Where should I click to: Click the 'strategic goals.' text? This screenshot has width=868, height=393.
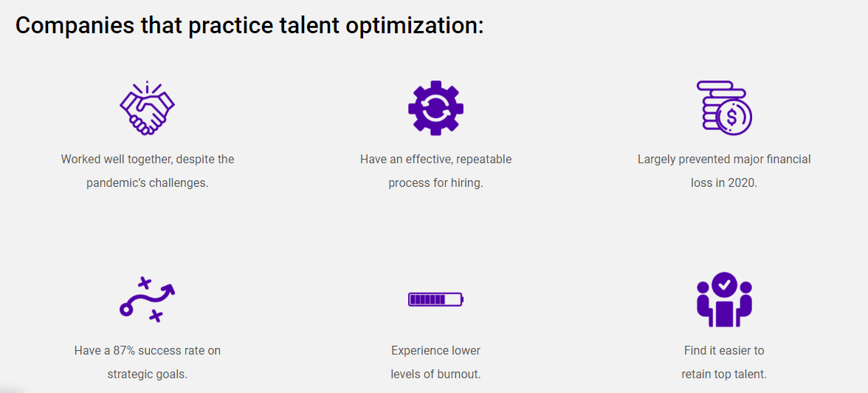[x=148, y=374]
